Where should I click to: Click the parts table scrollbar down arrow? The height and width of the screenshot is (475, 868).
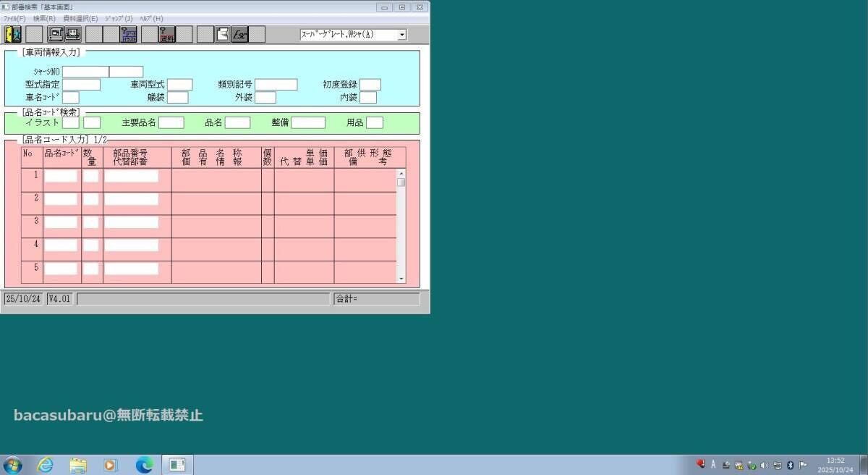[400, 277]
